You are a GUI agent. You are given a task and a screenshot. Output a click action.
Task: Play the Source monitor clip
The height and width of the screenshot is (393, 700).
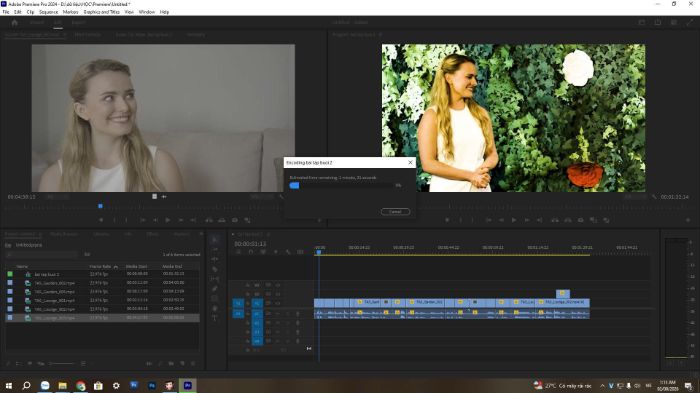(x=168, y=220)
